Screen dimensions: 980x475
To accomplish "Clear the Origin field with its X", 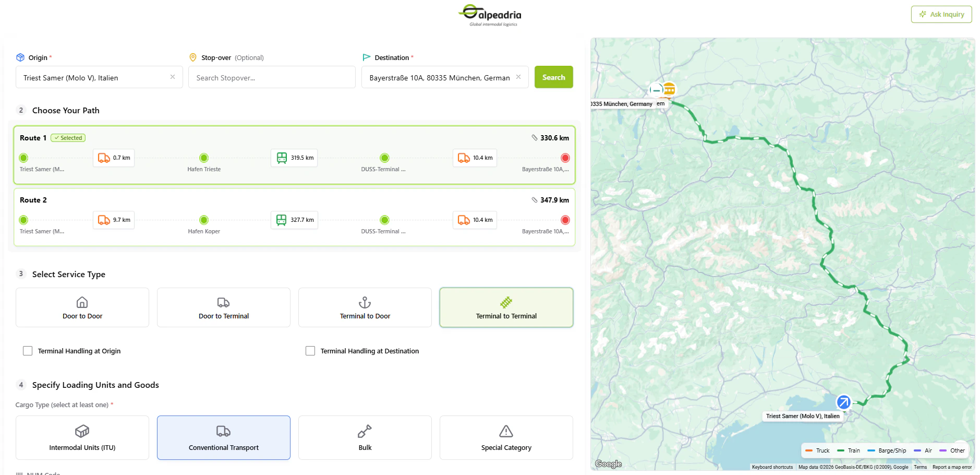I will (x=173, y=77).
